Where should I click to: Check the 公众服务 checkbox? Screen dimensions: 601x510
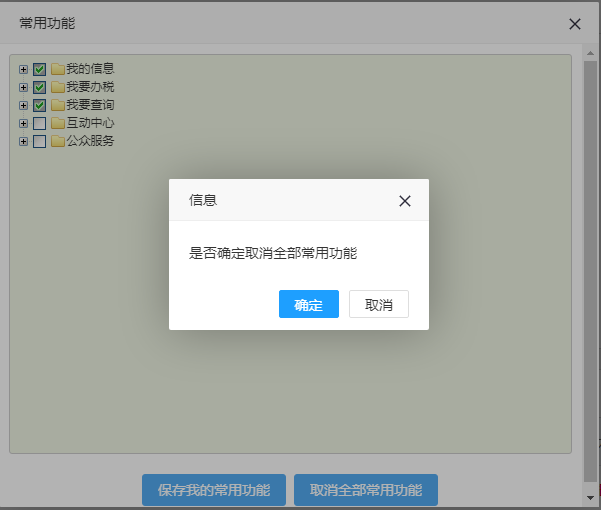click(39, 141)
